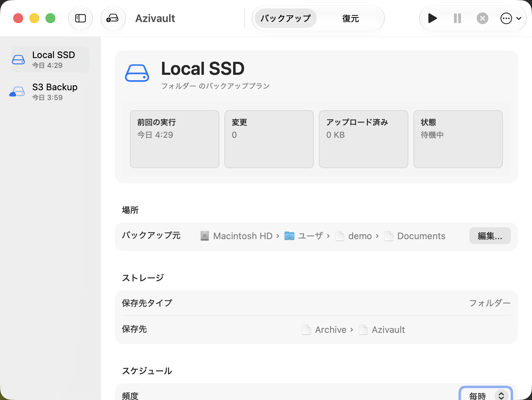The width and height of the screenshot is (532, 400).
Task: Click the Macintosh HD disk icon
Action: (205, 236)
